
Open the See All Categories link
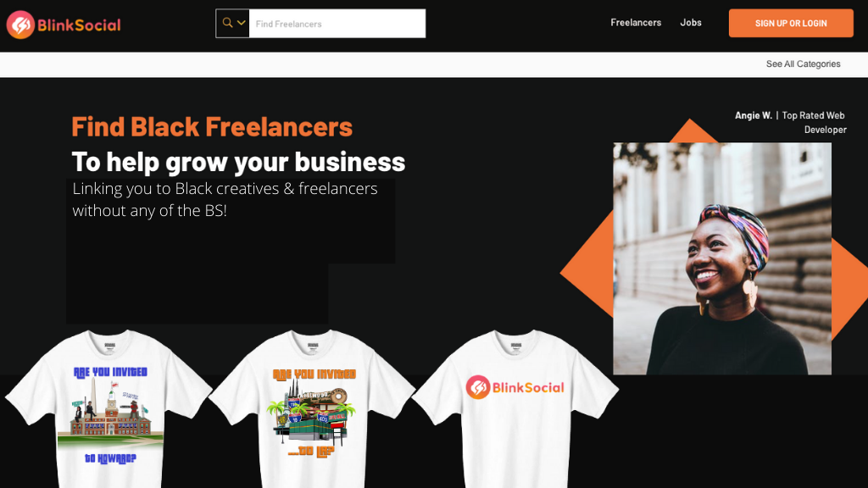pyautogui.click(x=803, y=64)
